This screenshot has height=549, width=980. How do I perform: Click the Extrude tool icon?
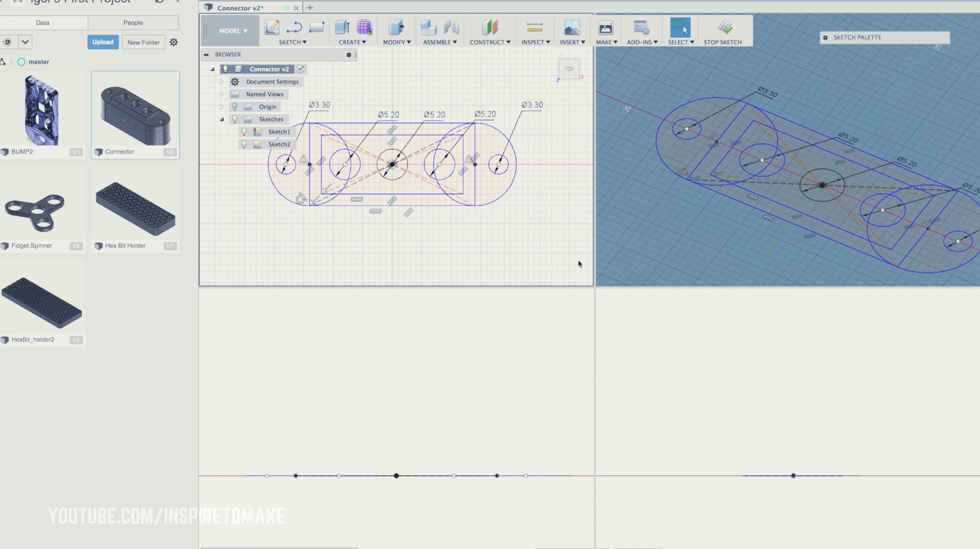pyautogui.click(x=342, y=27)
